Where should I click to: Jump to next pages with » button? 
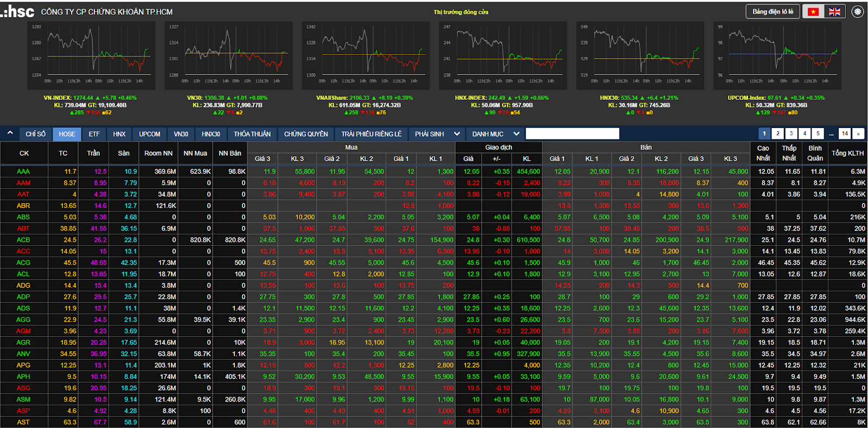pyautogui.click(x=858, y=133)
